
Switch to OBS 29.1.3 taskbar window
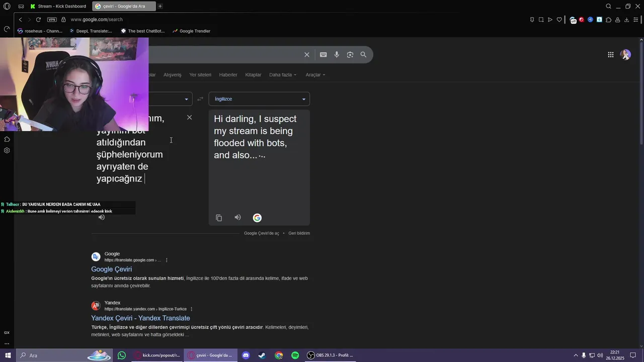[x=331, y=355]
